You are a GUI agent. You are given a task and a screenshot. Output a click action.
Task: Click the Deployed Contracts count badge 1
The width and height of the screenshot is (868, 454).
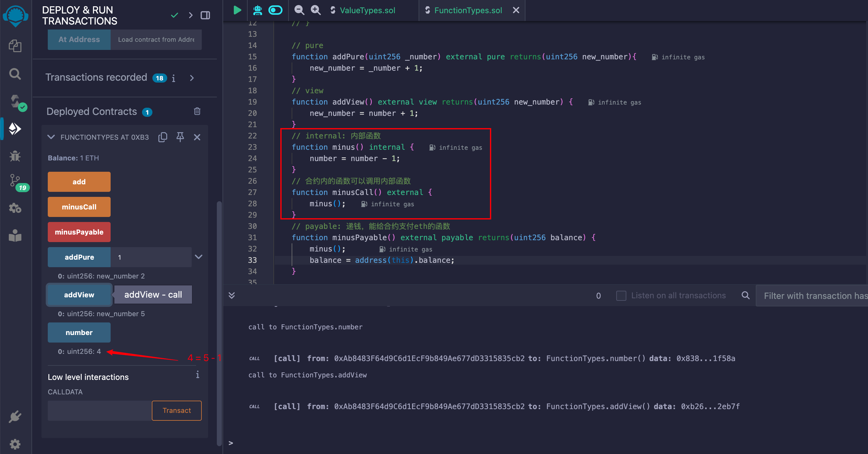coord(147,112)
